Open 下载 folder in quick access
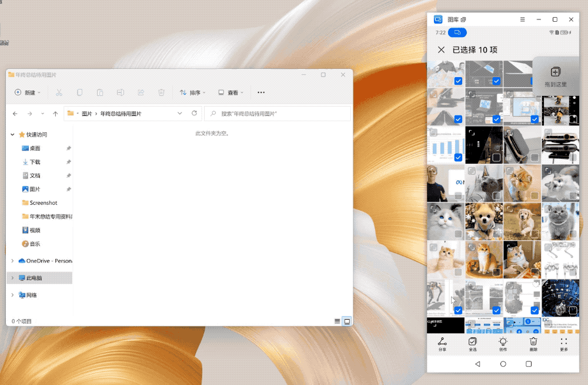 [35, 162]
